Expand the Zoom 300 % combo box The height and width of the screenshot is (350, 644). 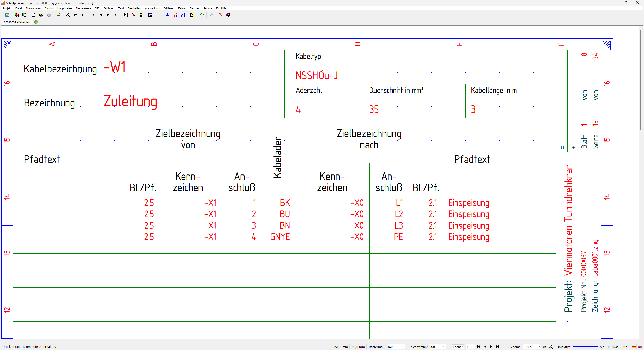538,347
